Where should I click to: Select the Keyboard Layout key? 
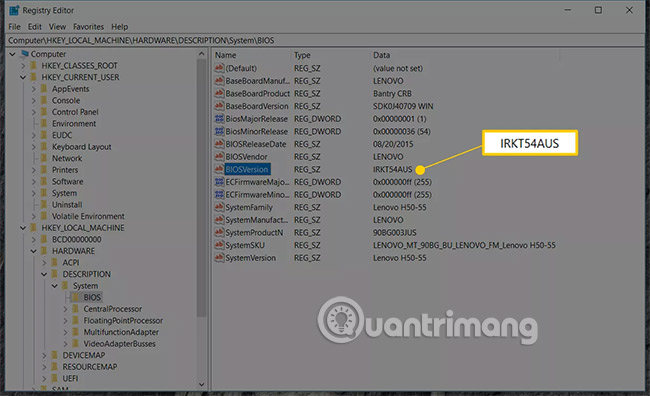81,147
